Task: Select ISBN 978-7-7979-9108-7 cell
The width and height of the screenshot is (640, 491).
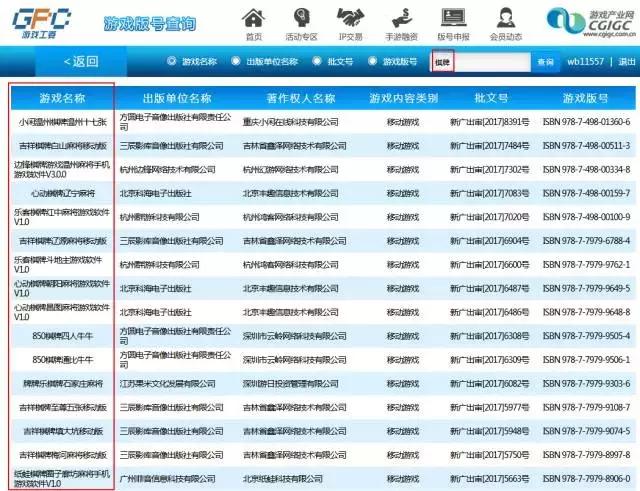Action: point(586,407)
